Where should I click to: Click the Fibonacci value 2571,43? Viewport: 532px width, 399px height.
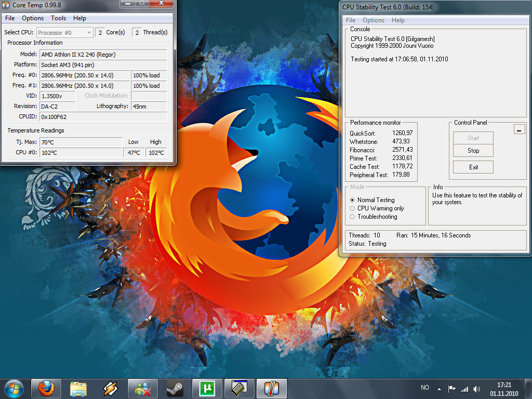point(403,150)
